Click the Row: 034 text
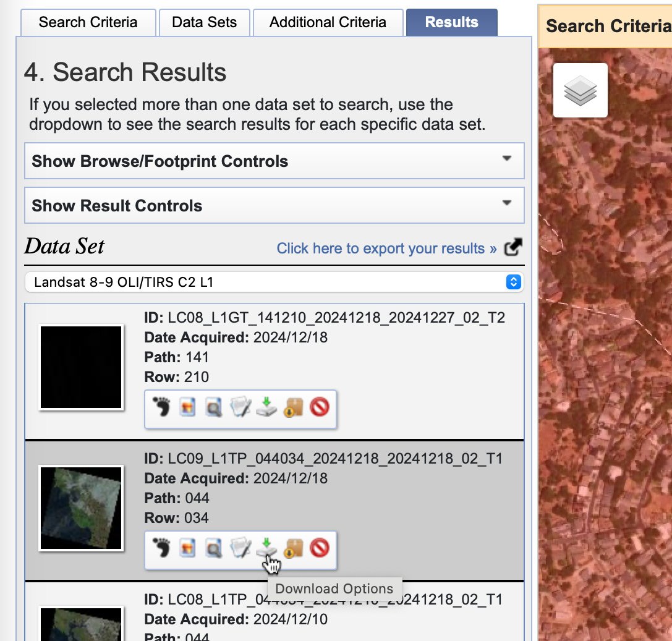This screenshot has height=641, width=672. tap(177, 517)
